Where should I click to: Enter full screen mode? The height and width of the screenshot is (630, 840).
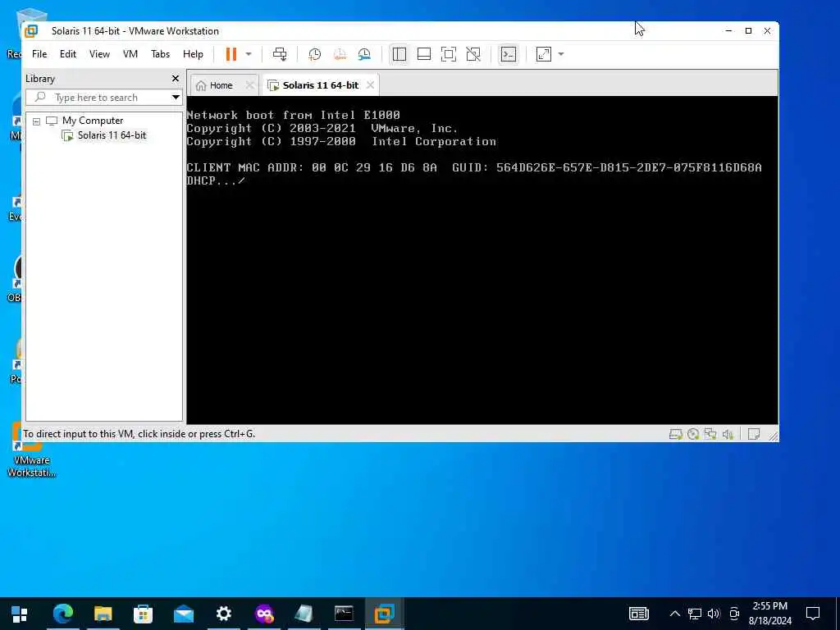449,54
